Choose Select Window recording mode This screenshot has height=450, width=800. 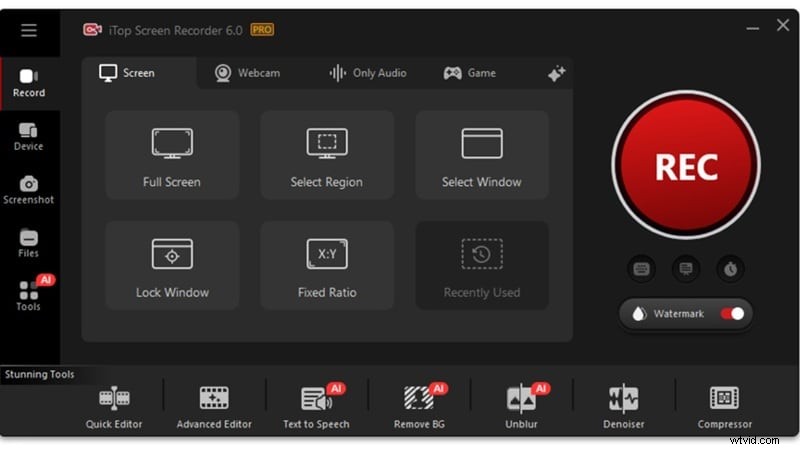482,155
